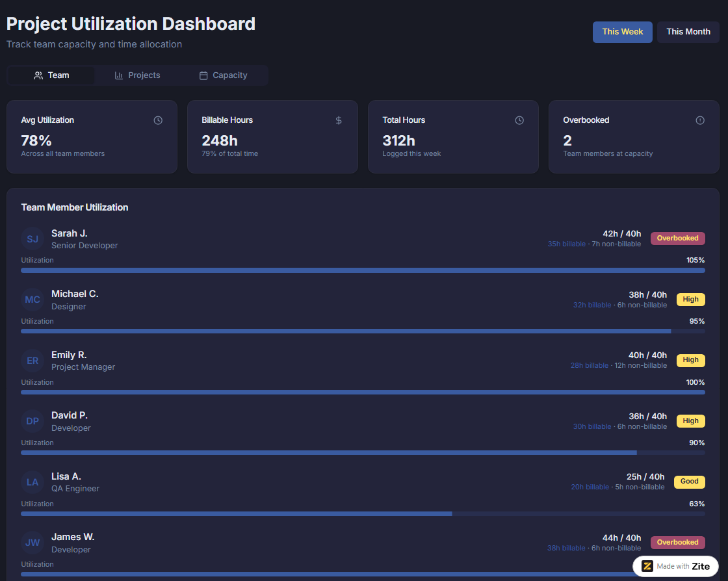728x581 pixels.
Task: Click the '79% of total time' text
Action: [x=230, y=153]
